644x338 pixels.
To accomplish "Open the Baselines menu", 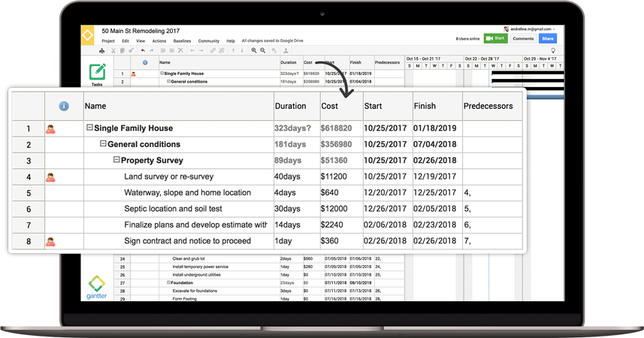I will 182,41.
